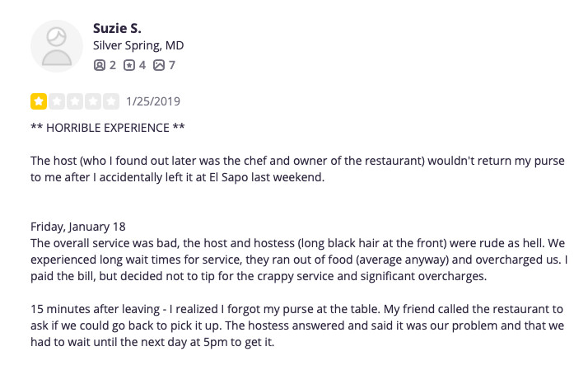The width and height of the screenshot is (588, 370).
Task: Click the second rating star
Action: (x=57, y=102)
